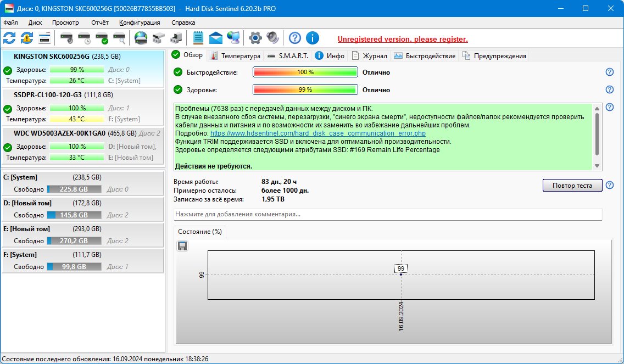Click the green health check icon for WDC disk
This screenshot has height=364, width=624.
(8, 148)
